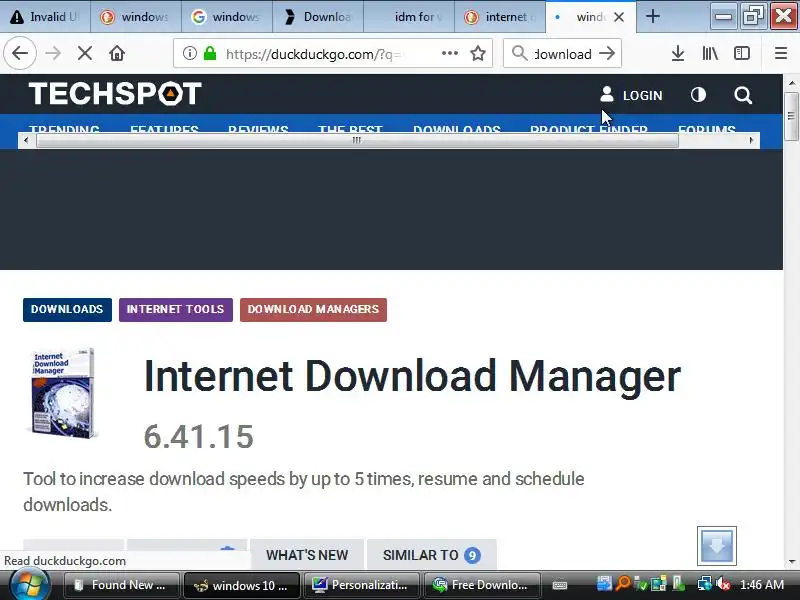Image resolution: width=800 pixels, height=600 pixels.
Task: Open the Firefox downloads panel
Action: click(678, 53)
